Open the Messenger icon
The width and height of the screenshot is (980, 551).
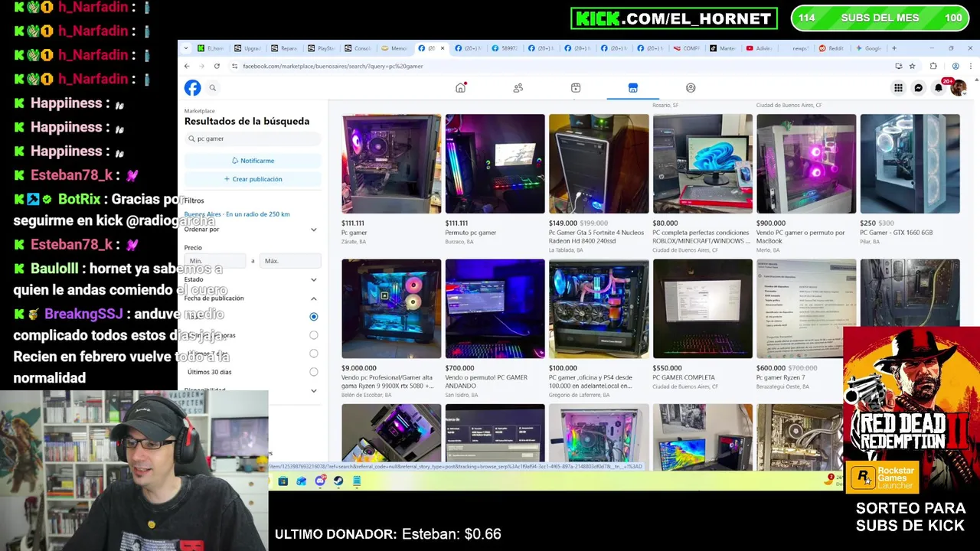(919, 88)
